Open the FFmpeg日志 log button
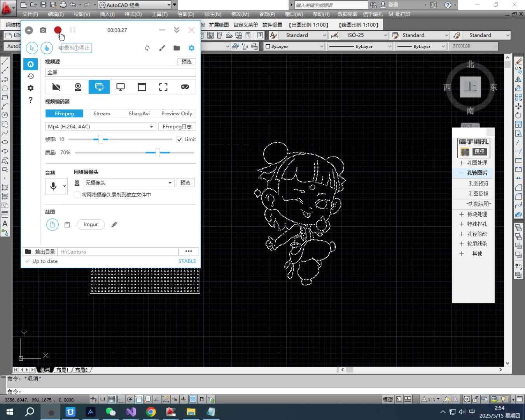The image size is (525, 420). [177, 126]
